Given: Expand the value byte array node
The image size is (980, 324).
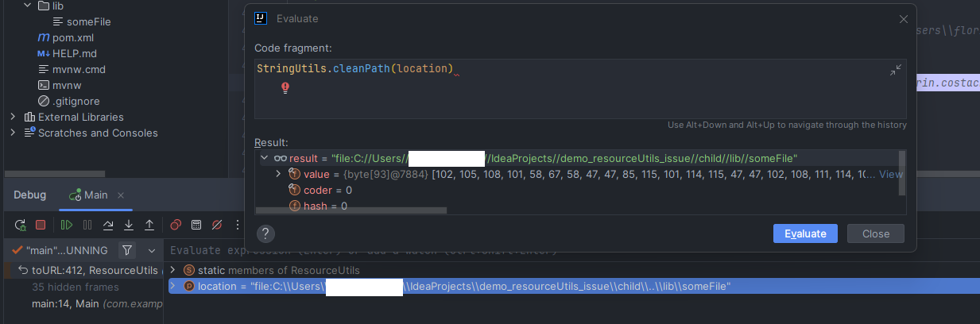Looking at the screenshot, I should tap(278, 174).
